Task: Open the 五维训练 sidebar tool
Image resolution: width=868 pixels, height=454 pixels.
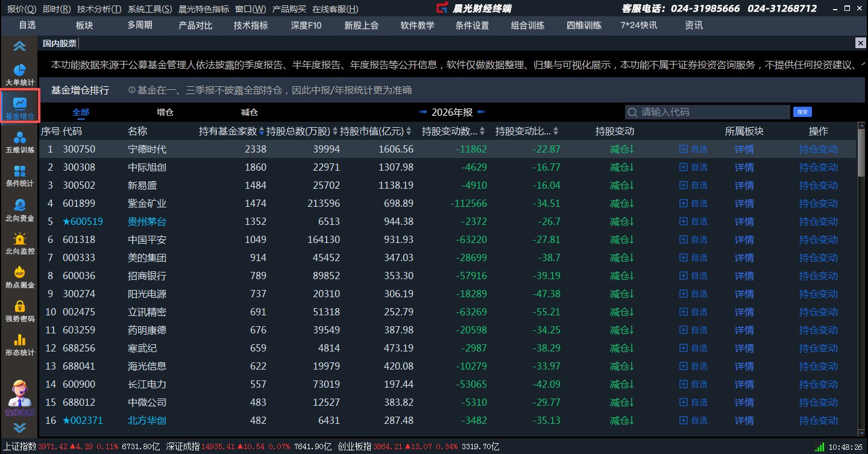Action: pos(19,142)
